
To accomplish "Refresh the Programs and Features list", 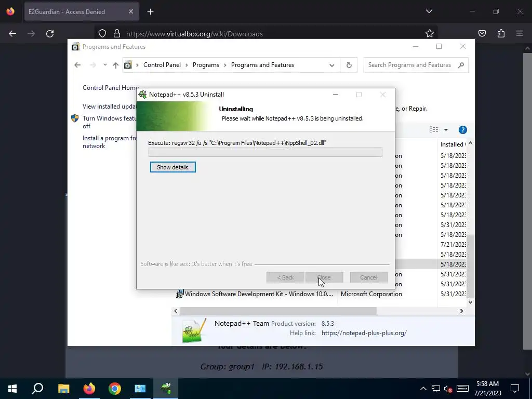I will (x=349, y=65).
